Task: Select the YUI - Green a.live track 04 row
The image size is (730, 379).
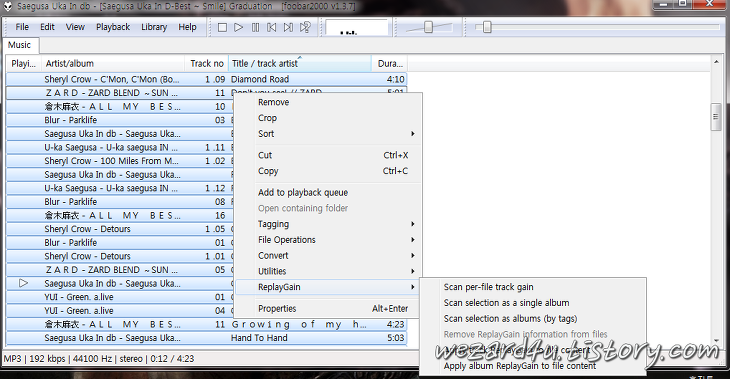Action: pyautogui.click(x=120, y=311)
